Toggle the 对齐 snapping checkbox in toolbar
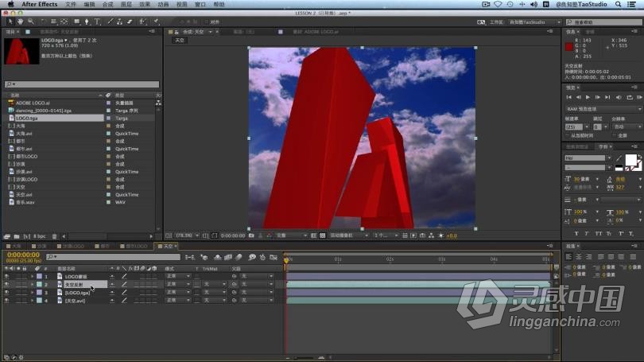Screen dimensions: 644x362 207,21
